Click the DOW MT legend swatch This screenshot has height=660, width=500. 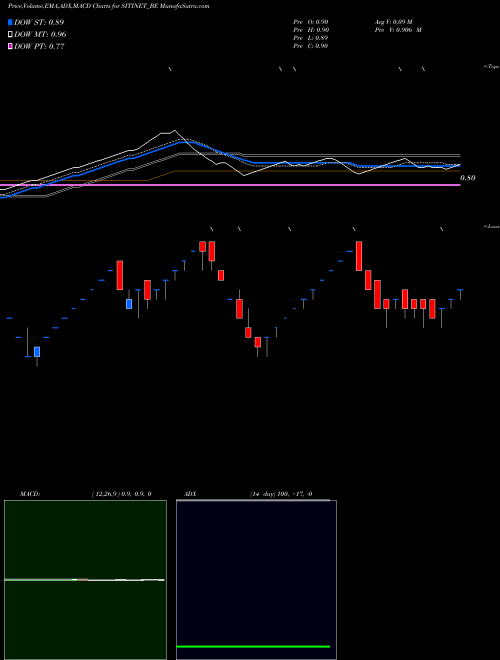[x=10, y=35]
